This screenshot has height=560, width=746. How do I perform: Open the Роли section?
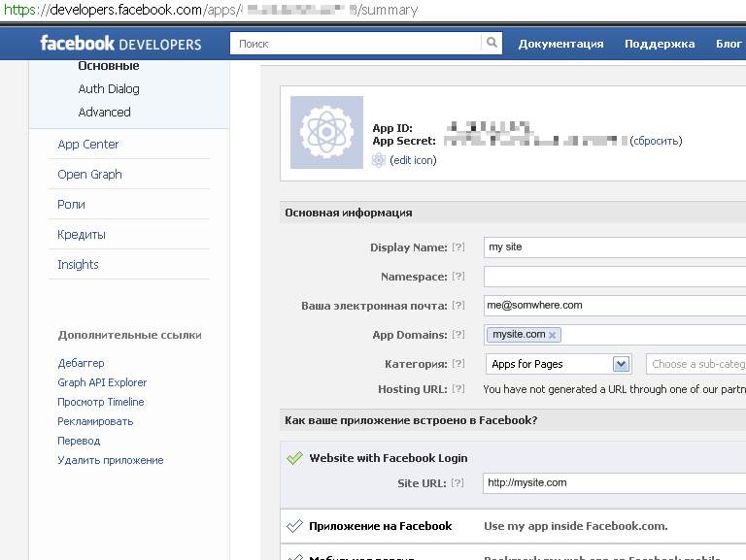pyautogui.click(x=71, y=205)
